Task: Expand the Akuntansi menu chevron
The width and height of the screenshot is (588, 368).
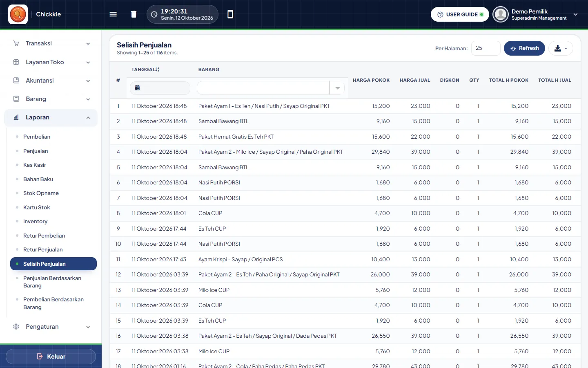Action: (x=88, y=81)
